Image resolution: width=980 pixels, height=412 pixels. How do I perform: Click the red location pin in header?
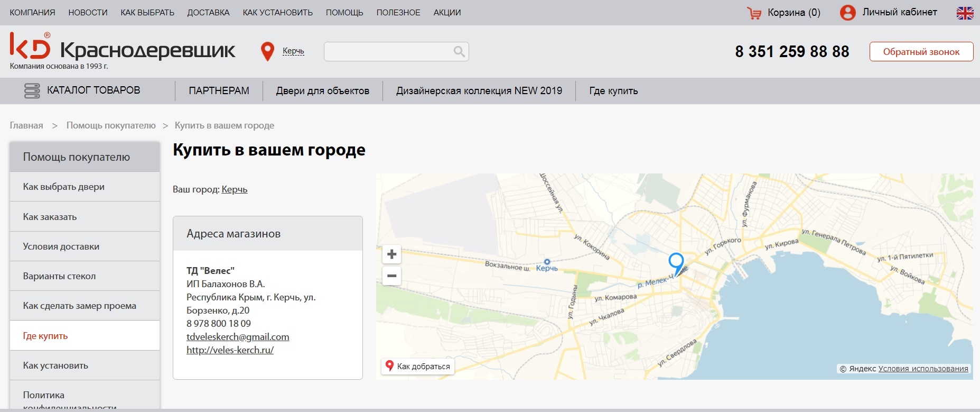point(268,51)
